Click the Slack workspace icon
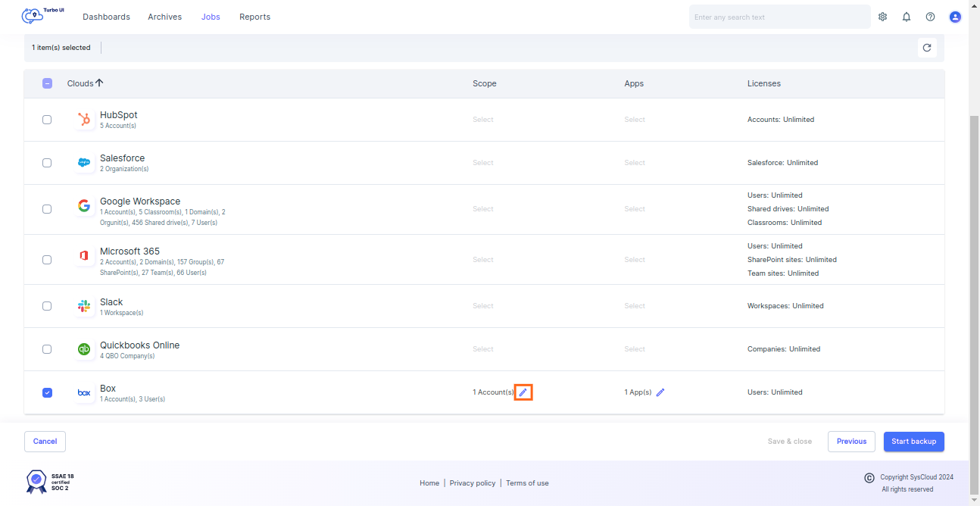Viewport: 980px width, 506px height. pyautogui.click(x=84, y=305)
